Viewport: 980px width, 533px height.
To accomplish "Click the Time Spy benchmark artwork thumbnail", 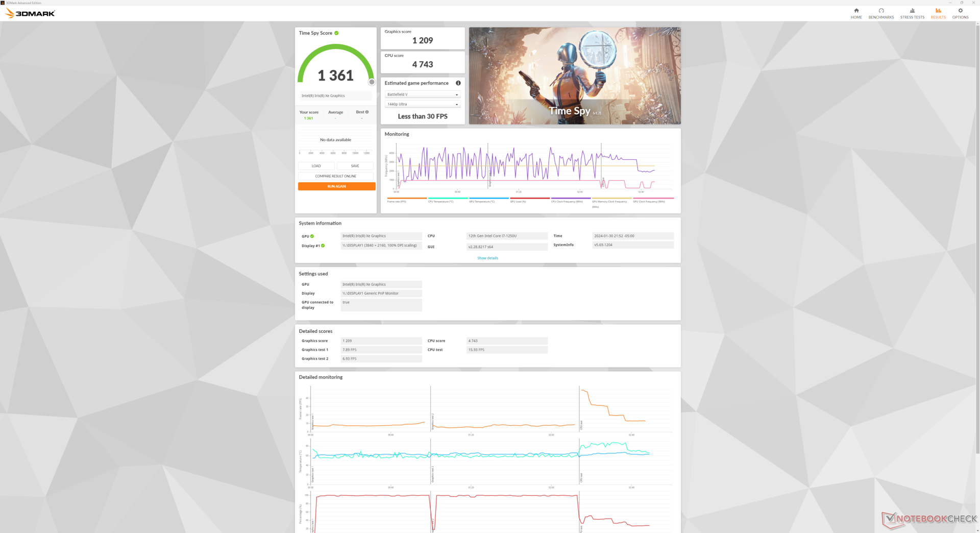I will pos(575,76).
